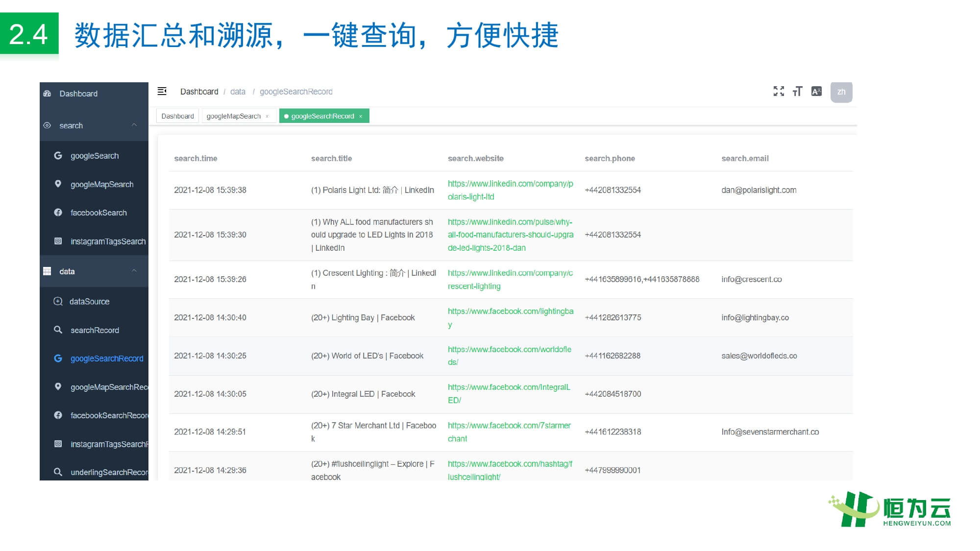Open googleSearch in the sidebar
The width and height of the screenshot is (980, 551).
(x=94, y=156)
